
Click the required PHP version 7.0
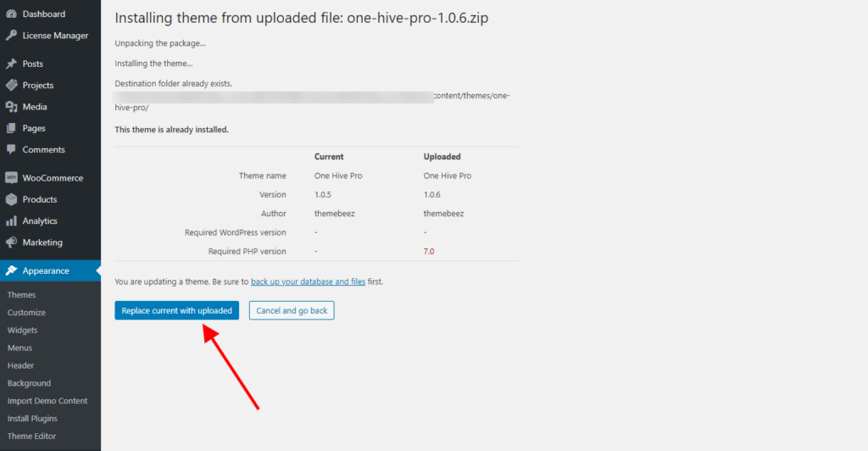click(429, 251)
